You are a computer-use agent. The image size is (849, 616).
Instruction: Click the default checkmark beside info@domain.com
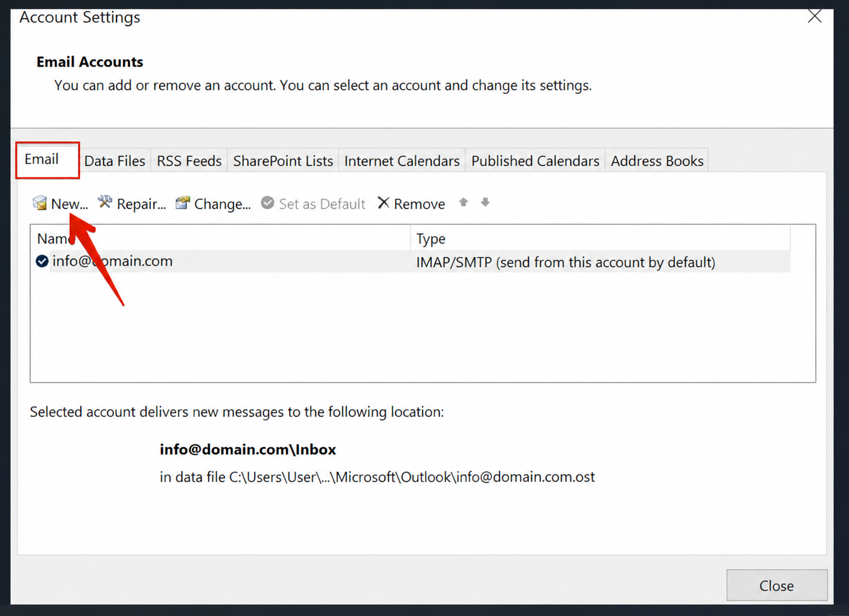pos(42,261)
